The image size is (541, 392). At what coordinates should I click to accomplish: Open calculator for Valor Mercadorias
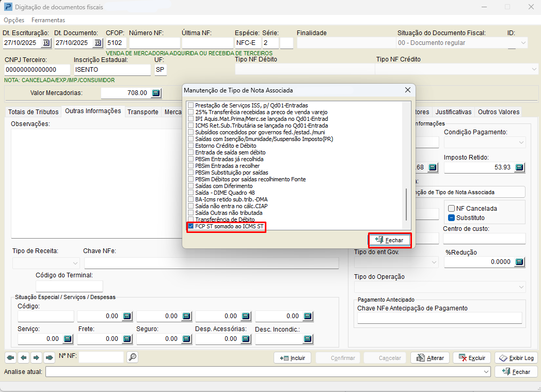156,93
